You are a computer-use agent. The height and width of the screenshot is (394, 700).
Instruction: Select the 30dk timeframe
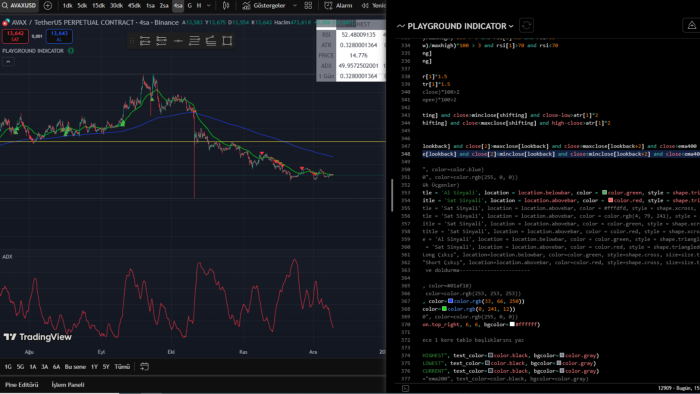[x=116, y=6]
